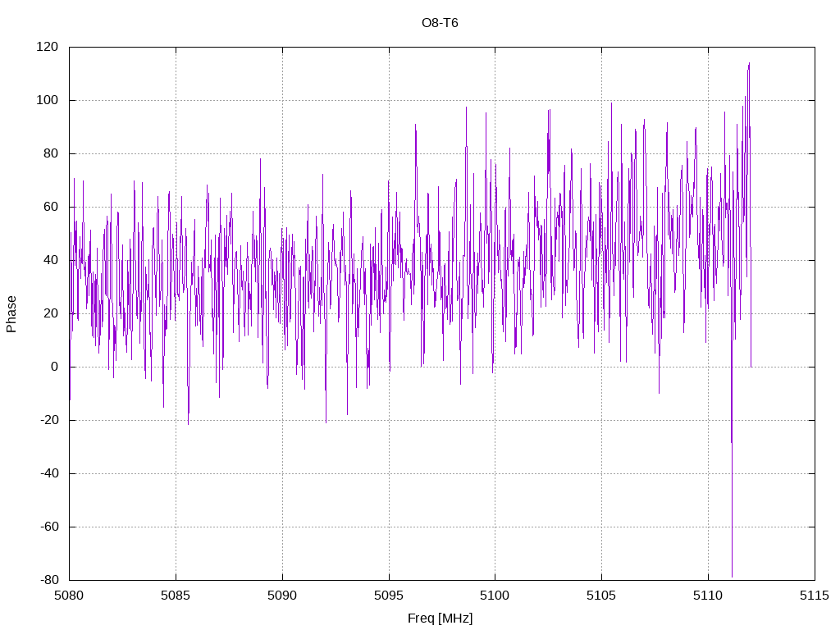Viewport: 840px width, 630px height.
Task: Click the y-axis tick label 100
Action: (47, 100)
